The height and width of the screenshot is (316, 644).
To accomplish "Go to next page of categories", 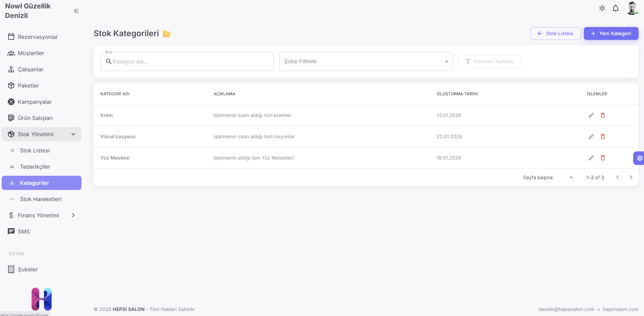I will coord(631,177).
